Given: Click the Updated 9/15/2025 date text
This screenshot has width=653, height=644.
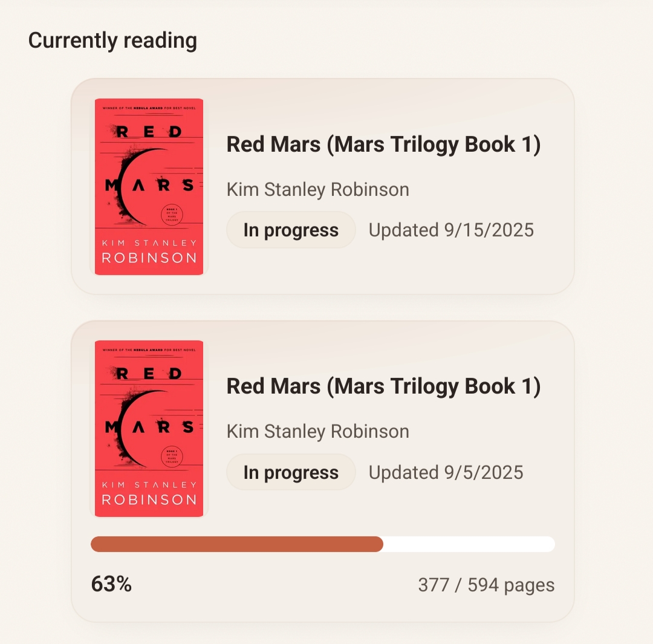Looking at the screenshot, I should [x=451, y=230].
